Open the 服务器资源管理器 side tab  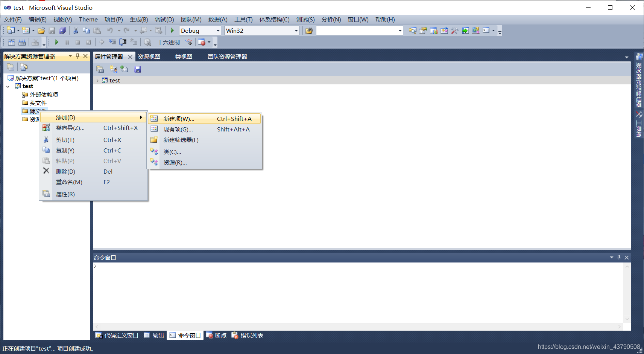(639, 80)
